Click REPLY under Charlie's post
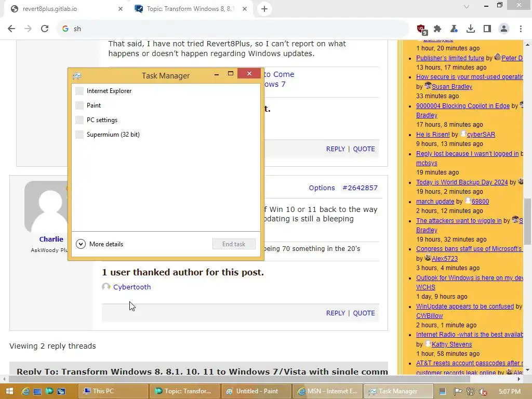Image resolution: width=532 pixels, height=399 pixels. point(335,313)
